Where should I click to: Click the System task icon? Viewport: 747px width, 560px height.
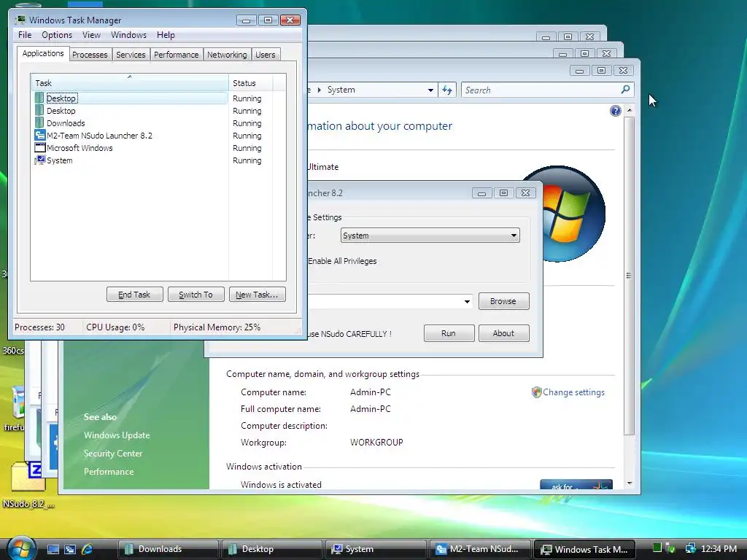click(40, 160)
